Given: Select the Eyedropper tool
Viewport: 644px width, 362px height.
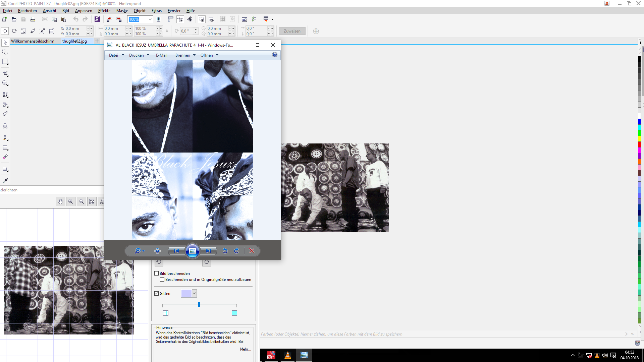Looking at the screenshot, I should click(5, 181).
